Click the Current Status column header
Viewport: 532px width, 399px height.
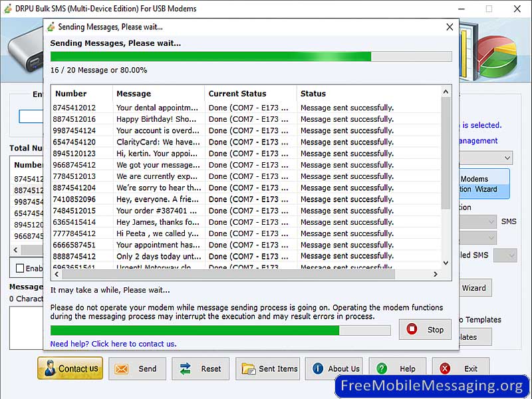[x=237, y=94]
